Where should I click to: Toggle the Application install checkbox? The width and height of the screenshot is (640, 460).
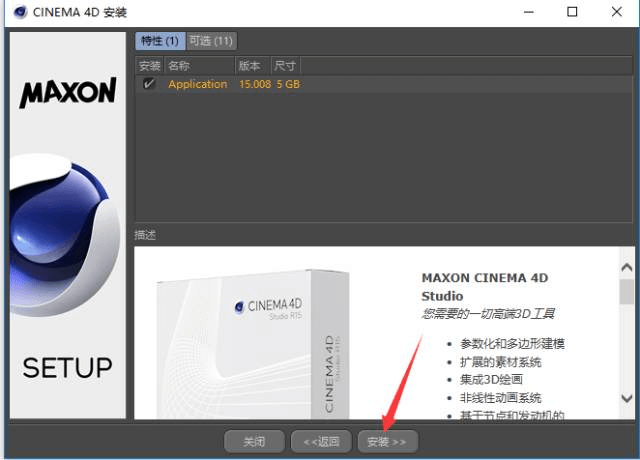[149, 84]
